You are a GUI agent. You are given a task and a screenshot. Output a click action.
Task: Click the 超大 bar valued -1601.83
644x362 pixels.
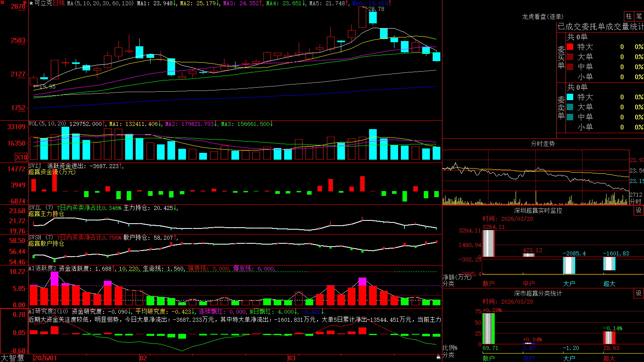609,263
